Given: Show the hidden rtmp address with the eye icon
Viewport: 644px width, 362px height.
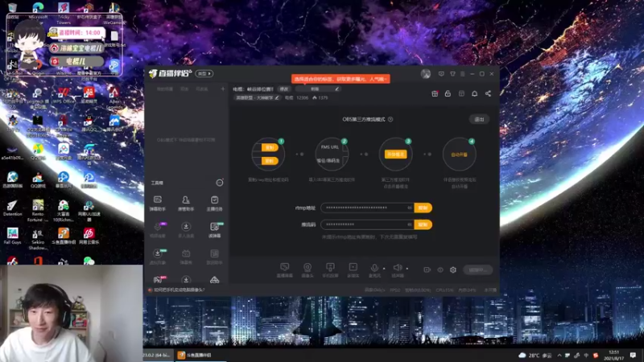Looking at the screenshot, I should coord(410,208).
